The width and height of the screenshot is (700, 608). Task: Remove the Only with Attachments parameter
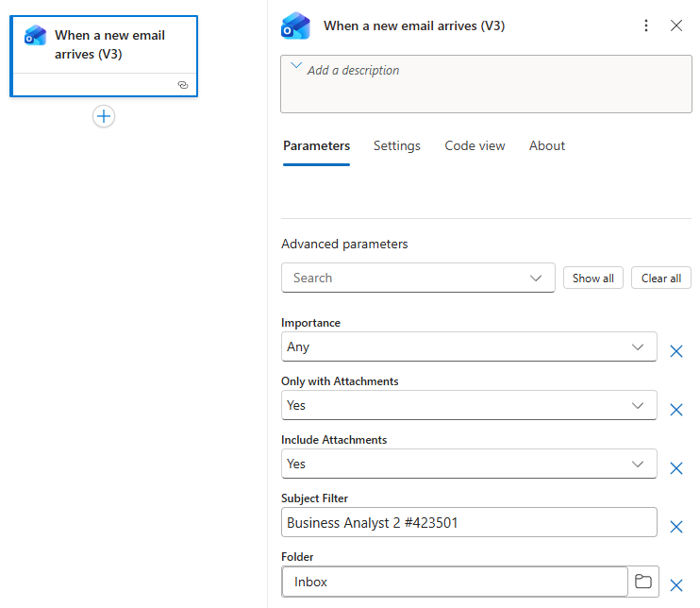[676, 410]
